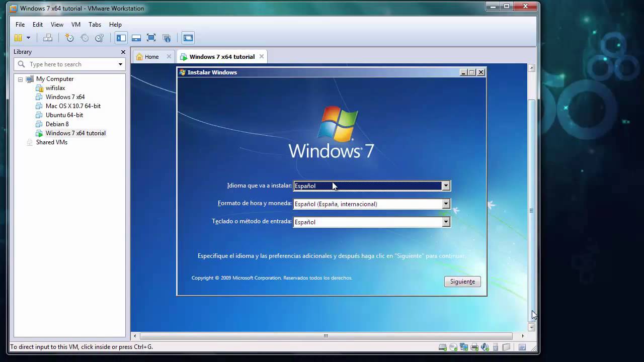
Task: Open the Edit menu
Action: [x=38, y=25]
